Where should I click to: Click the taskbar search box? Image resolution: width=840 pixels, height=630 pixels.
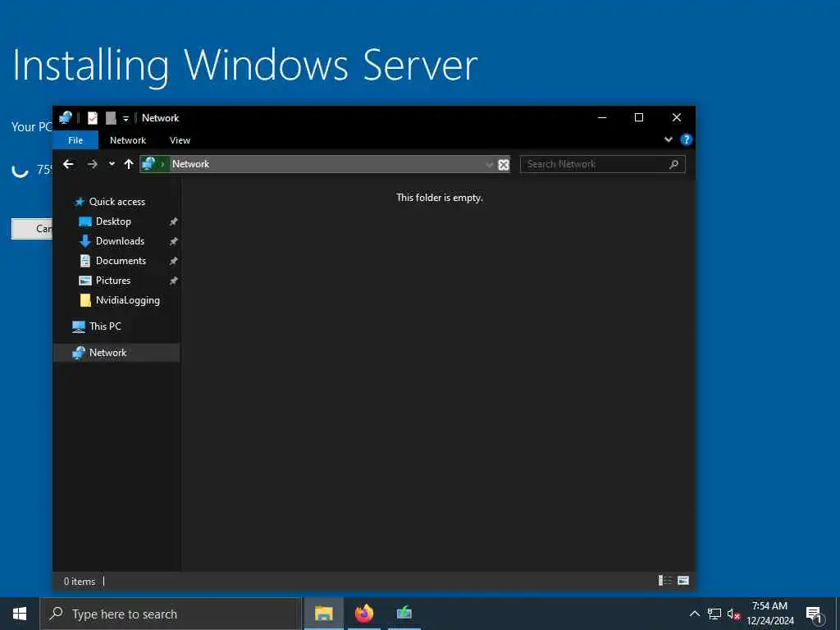(171, 614)
